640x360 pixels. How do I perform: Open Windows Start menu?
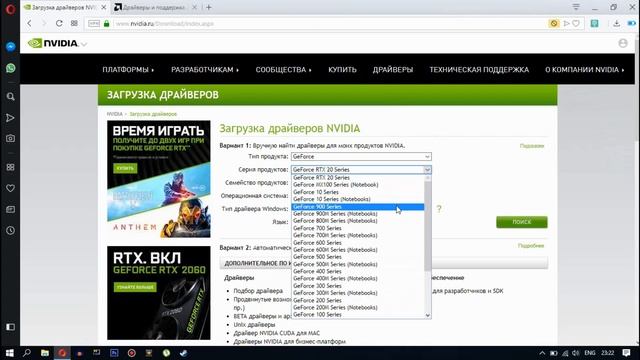pyautogui.click(x=9, y=353)
